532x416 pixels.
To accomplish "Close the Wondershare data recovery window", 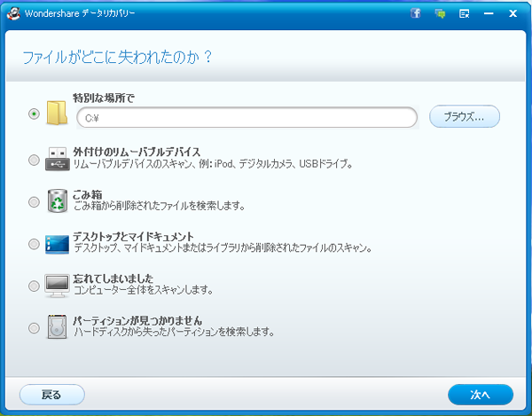I will point(513,13).
